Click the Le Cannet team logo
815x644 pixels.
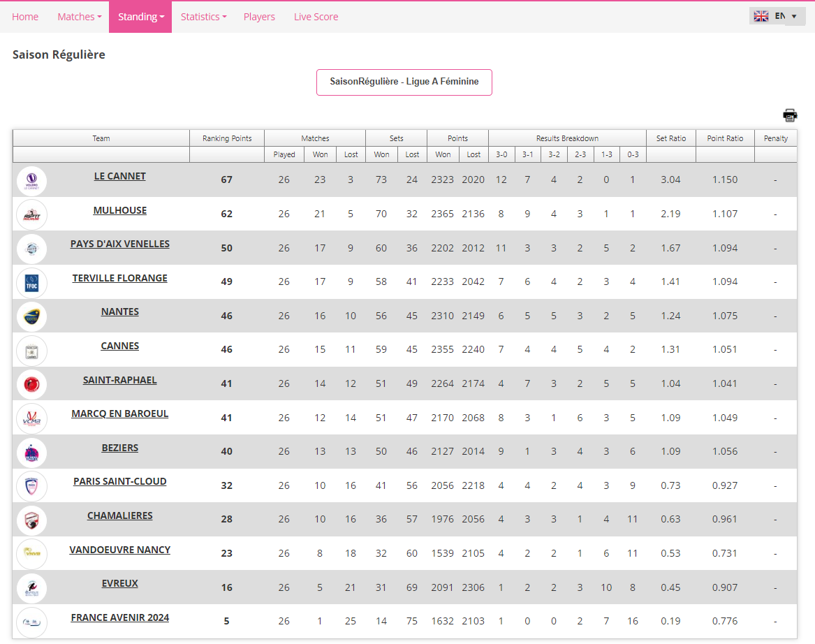(31, 181)
